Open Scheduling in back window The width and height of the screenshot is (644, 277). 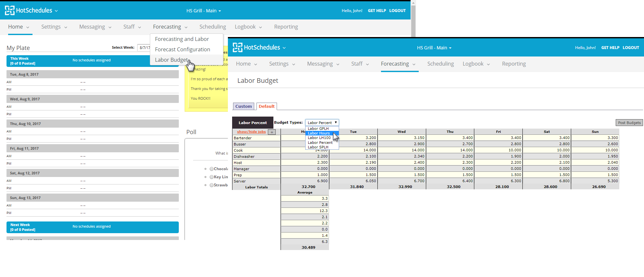point(213,27)
